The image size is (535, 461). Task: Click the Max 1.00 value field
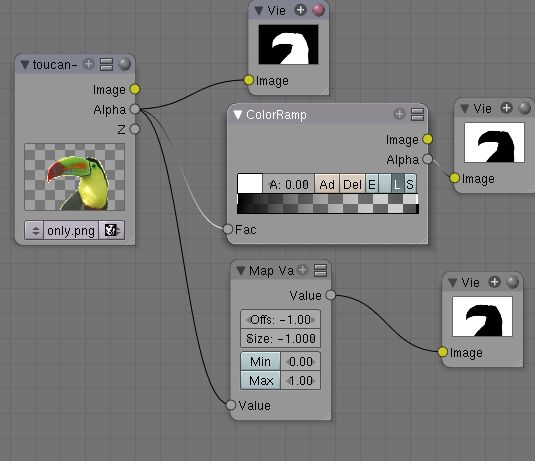301,380
